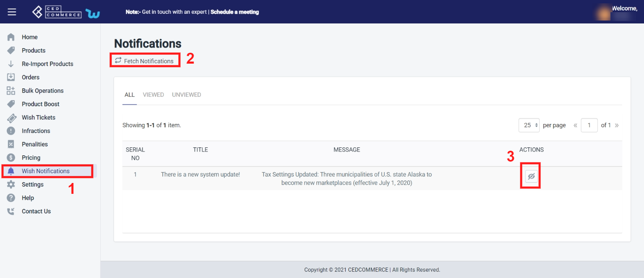This screenshot has width=644, height=278.
Task: Select the Orders sidebar icon
Action: [x=11, y=77]
